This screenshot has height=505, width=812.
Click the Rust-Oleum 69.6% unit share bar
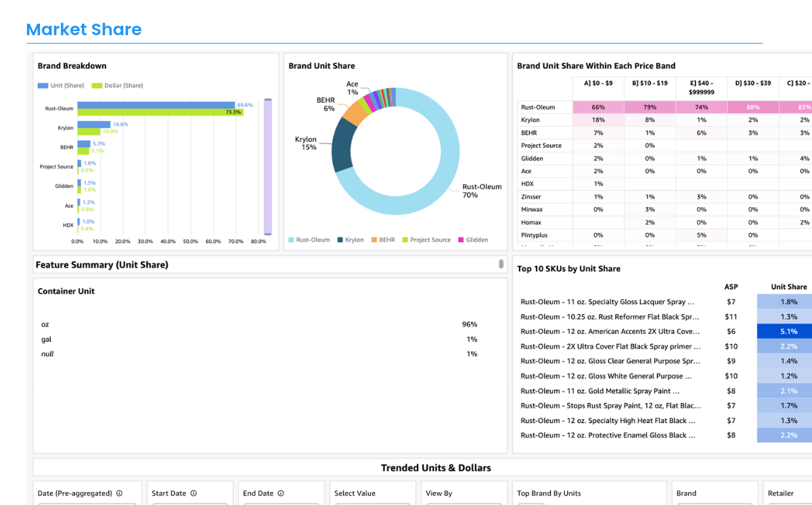[x=156, y=105]
